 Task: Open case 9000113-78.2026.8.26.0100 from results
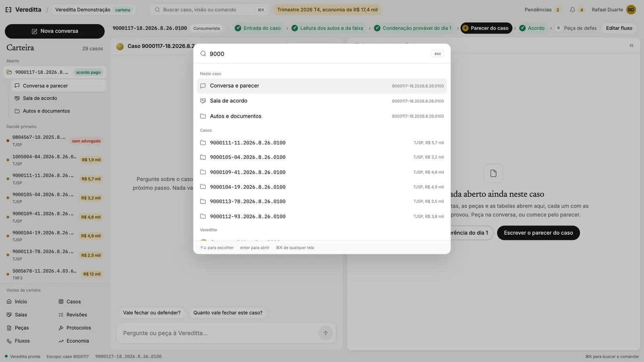click(x=322, y=202)
